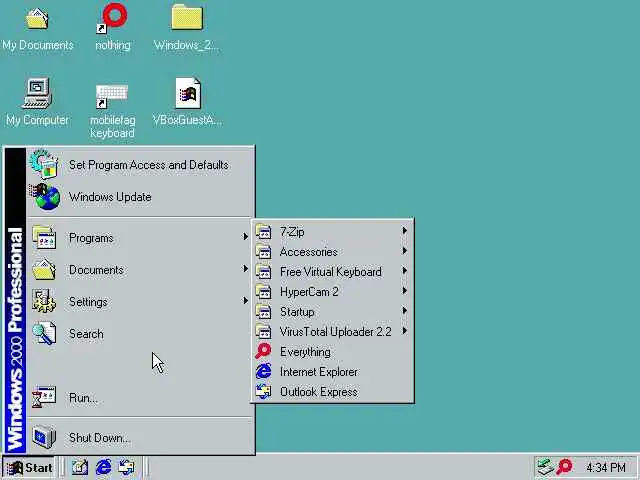The image size is (640, 480).
Task: Click the Outlook Express icon in Programs
Action: (263, 391)
